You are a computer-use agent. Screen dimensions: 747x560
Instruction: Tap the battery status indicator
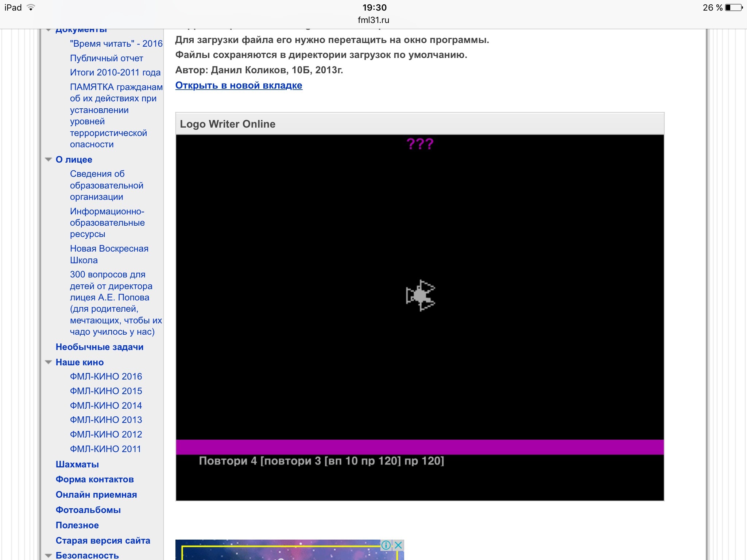coord(734,8)
